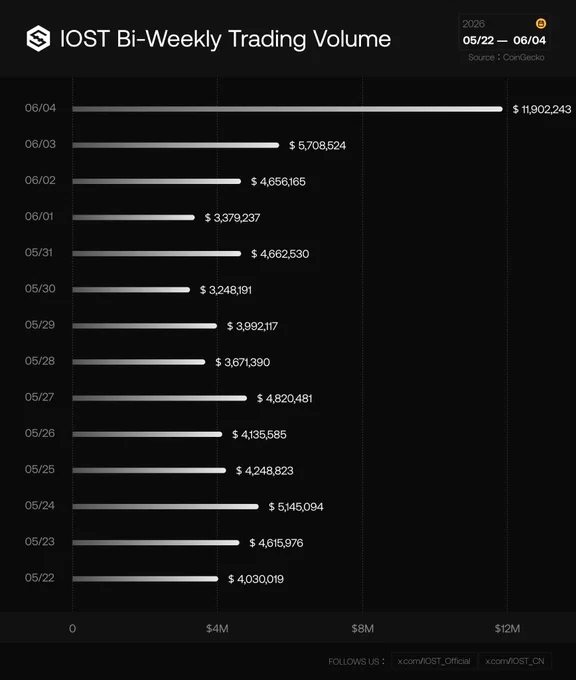
Task: Click the 05/27 volume bar
Action: (x=160, y=398)
